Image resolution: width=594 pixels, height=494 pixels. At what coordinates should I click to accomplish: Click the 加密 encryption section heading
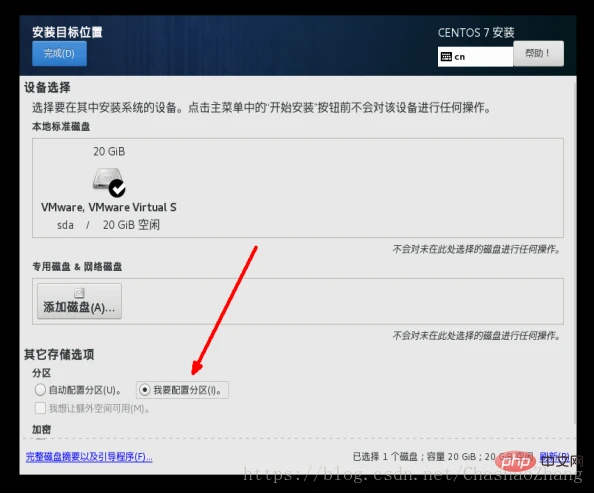pyautogui.click(x=42, y=429)
